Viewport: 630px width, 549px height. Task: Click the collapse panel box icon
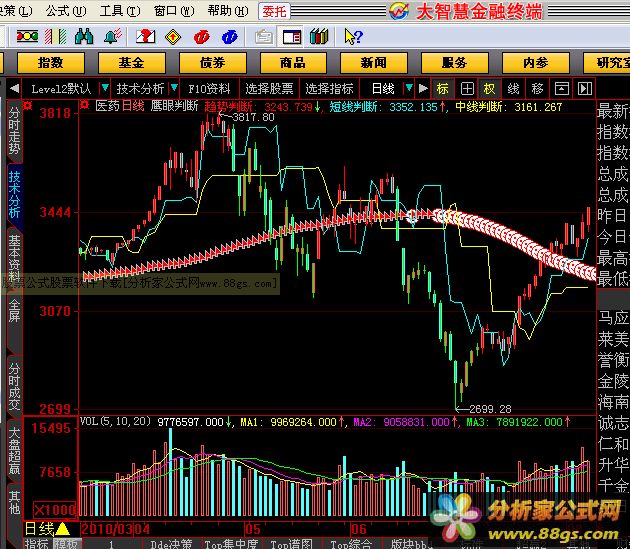point(561,88)
